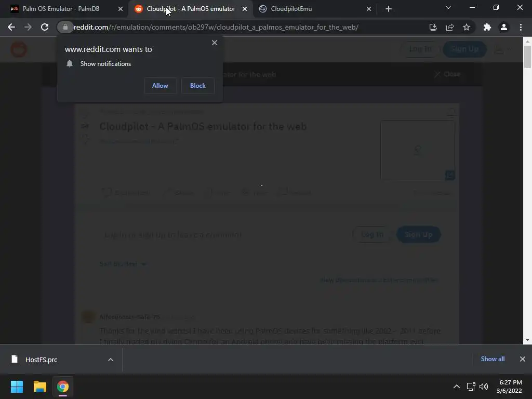The width and height of the screenshot is (532, 399).
Task: Open the Windows Start menu
Action: pos(17,387)
